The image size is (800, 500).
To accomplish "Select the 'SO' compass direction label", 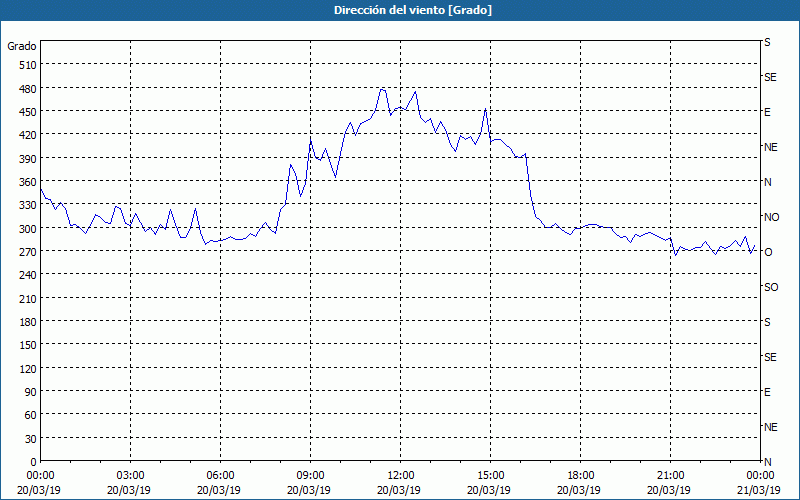I will (x=771, y=287).
